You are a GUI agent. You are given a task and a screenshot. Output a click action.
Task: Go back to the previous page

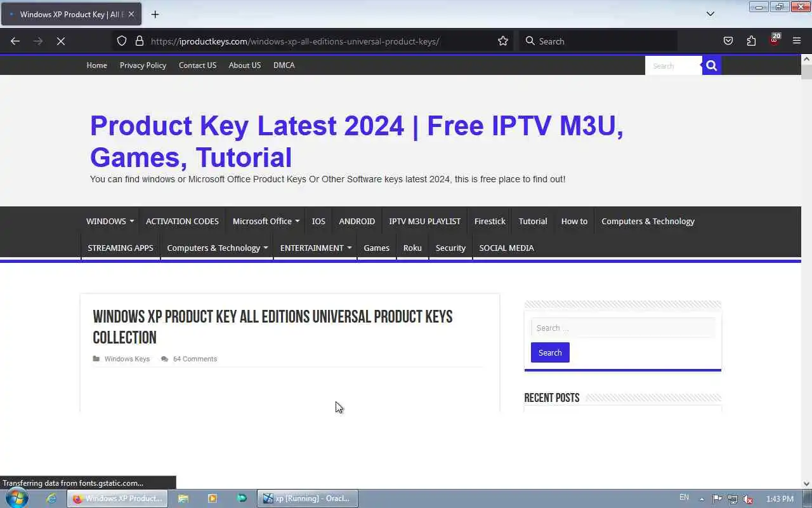(x=15, y=41)
